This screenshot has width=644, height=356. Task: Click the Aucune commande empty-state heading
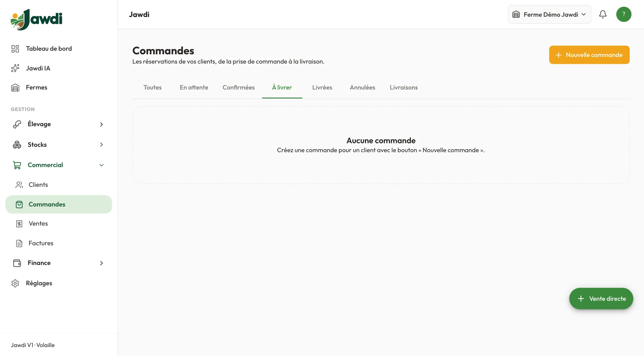(381, 141)
